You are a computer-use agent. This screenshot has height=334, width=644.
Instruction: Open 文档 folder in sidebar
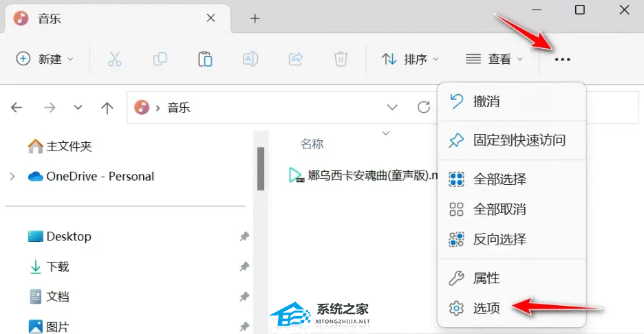[50, 297]
